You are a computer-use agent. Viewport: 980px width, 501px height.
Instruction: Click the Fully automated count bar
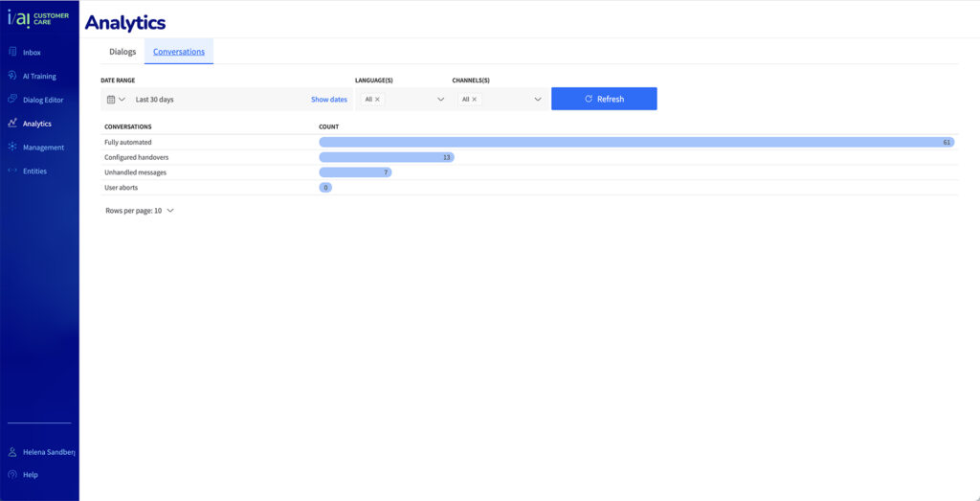[x=636, y=142]
